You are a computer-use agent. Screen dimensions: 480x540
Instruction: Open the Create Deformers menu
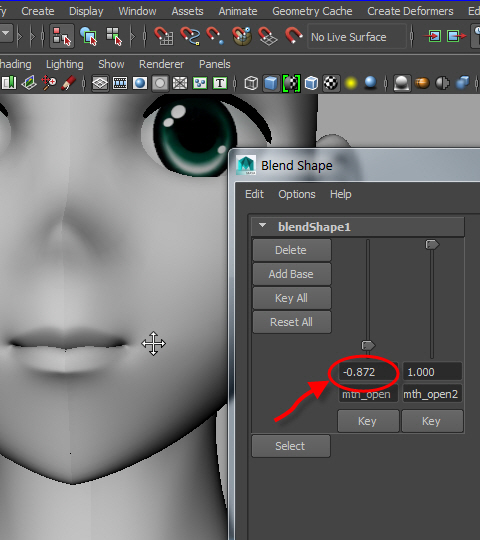tap(410, 11)
